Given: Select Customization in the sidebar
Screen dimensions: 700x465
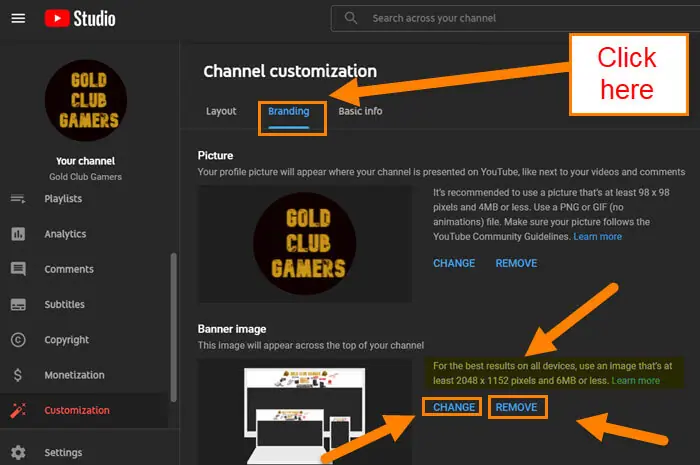Looking at the screenshot, I should [x=77, y=410].
